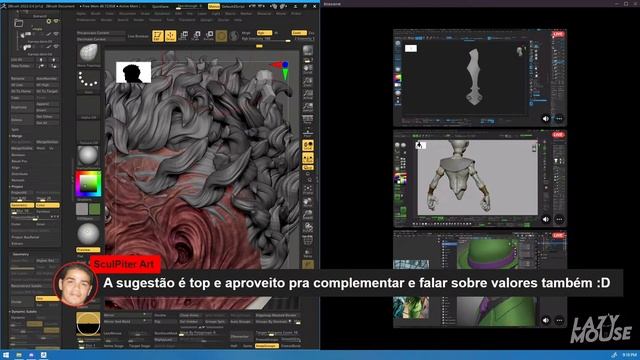This screenshot has width=640, height=360.
Task: Click the system tray icon beside clock
Action: pyautogui.click(x=614, y=355)
